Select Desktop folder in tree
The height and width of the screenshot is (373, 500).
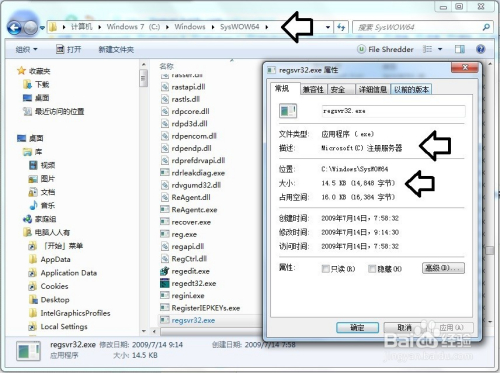point(49,300)
